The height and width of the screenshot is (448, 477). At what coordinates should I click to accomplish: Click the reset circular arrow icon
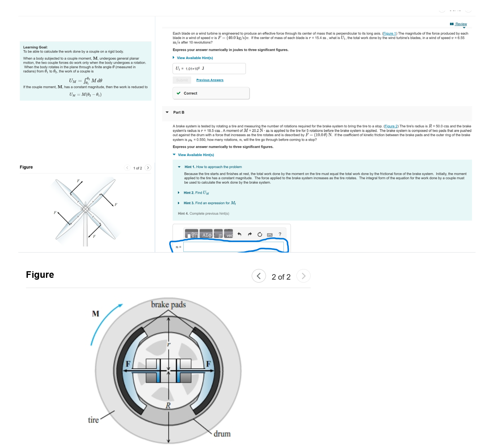[260, 234]
